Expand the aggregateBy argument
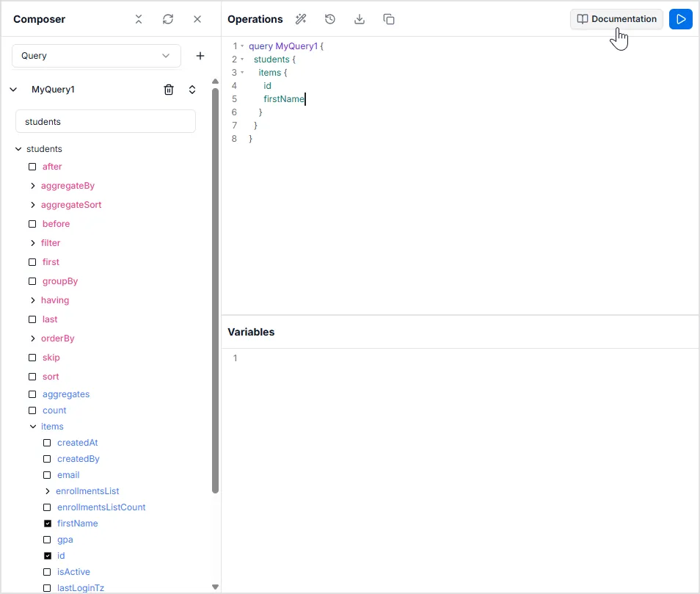700x594 pixels. 33,186
